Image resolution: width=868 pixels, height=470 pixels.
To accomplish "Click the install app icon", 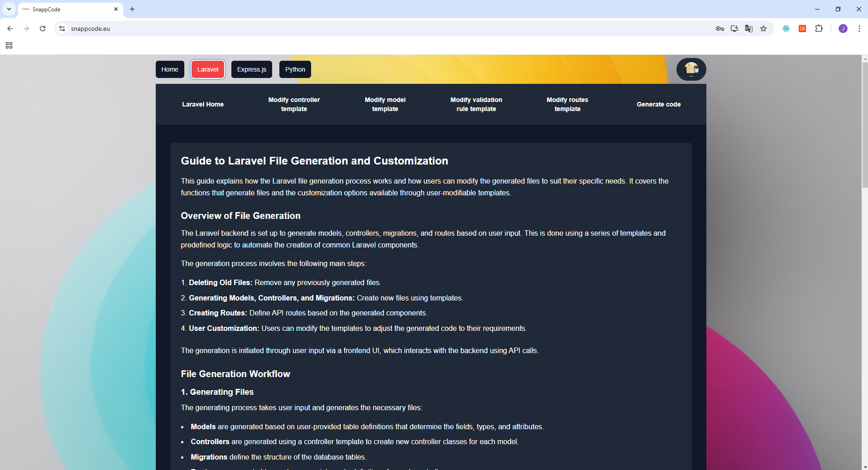I will click(x=734, y=29).
